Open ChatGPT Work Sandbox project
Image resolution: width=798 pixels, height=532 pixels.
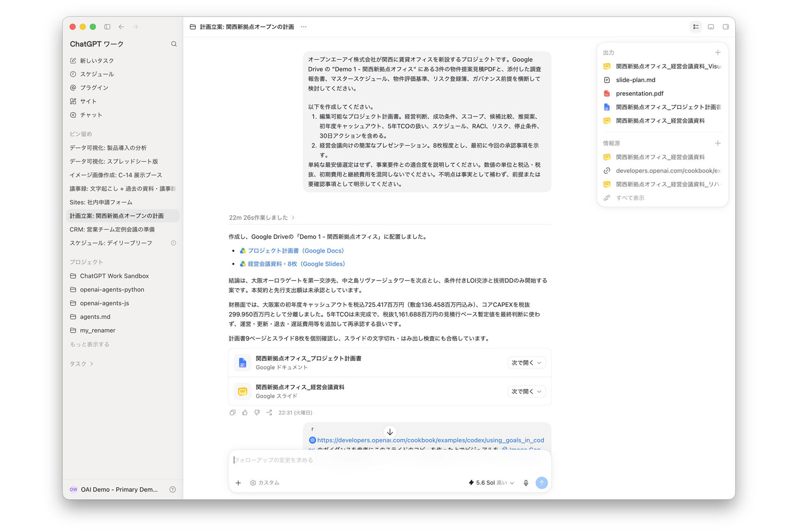pos(123,276)
